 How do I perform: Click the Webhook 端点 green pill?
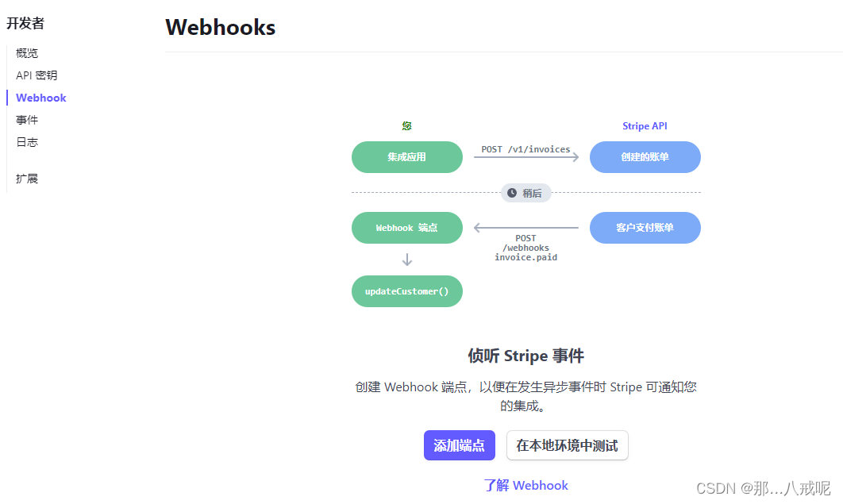tap(407, 228)
